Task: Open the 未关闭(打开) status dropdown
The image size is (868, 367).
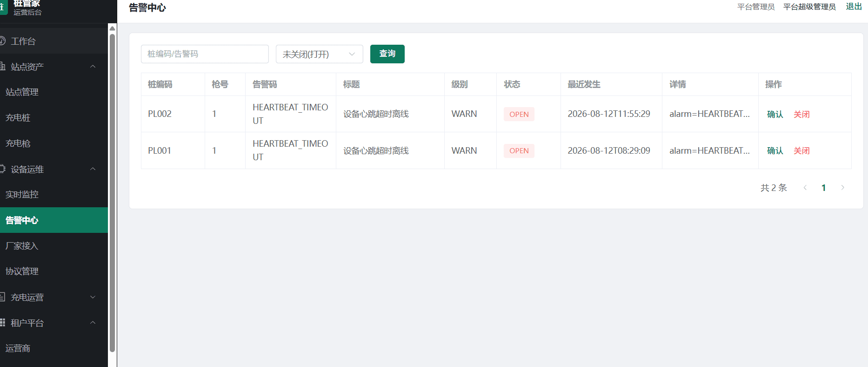Action: [320, 54]
